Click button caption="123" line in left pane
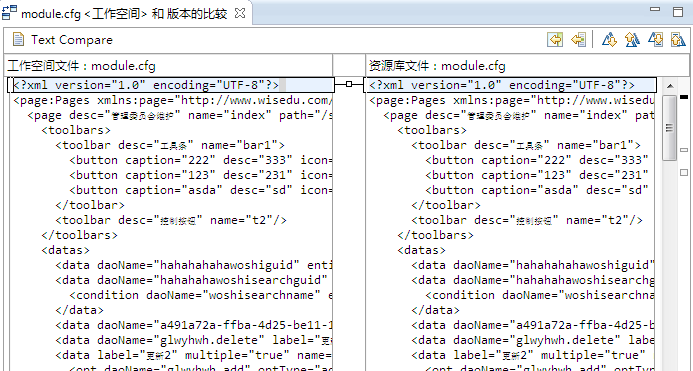The width and height of the screenshot is (693, 371). tap(201, 176)
